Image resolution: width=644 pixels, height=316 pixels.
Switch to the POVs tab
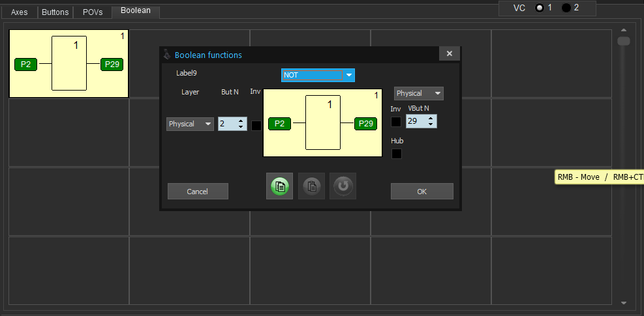tap(93, 12)
